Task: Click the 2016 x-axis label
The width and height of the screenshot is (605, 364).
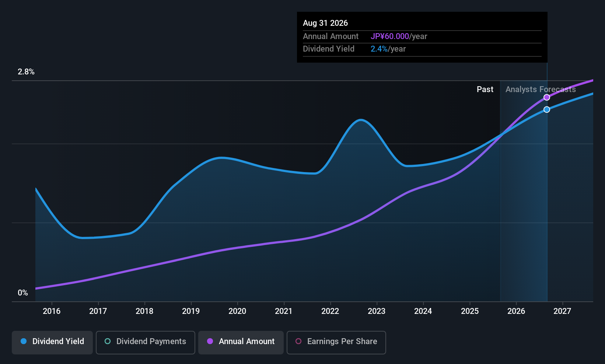Action: click(52, 311)
